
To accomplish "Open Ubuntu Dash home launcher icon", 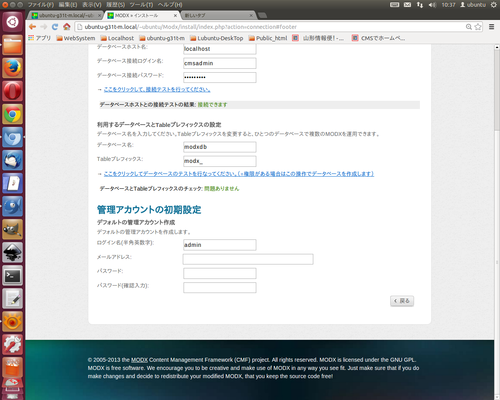I will click(x=12, y=22).
